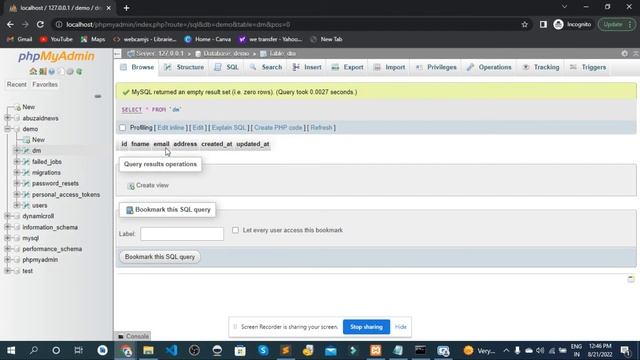
Task: Open the Triggers tab
Action: click(x=588, y=67)
